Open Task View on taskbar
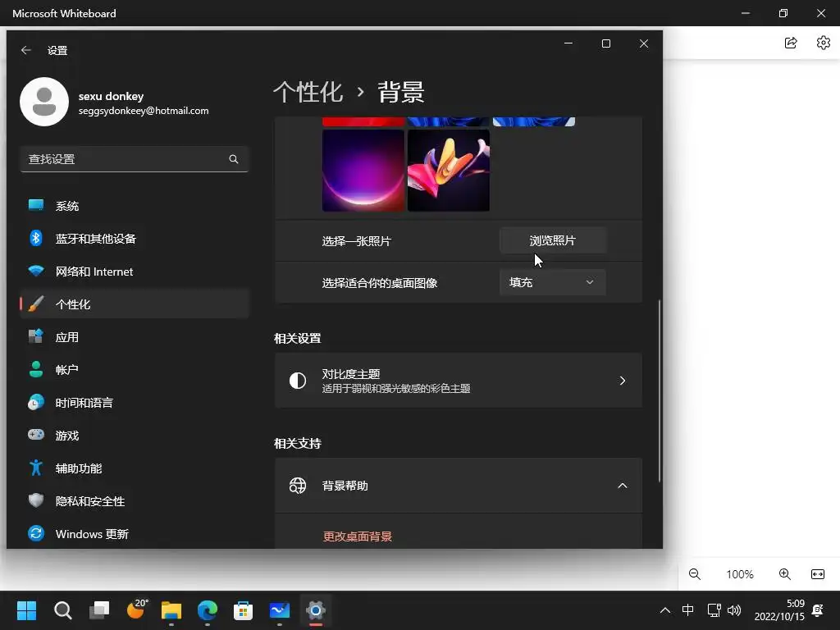 tap(99, 610)
